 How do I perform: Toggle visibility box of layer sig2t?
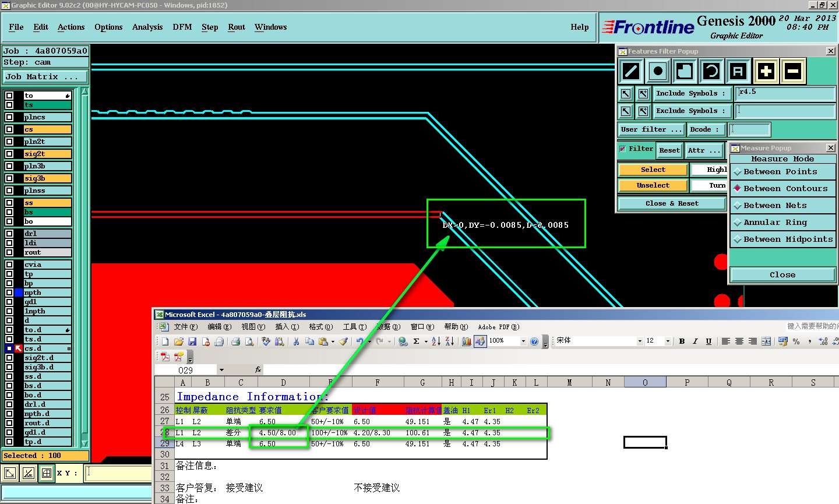(9, 154)
